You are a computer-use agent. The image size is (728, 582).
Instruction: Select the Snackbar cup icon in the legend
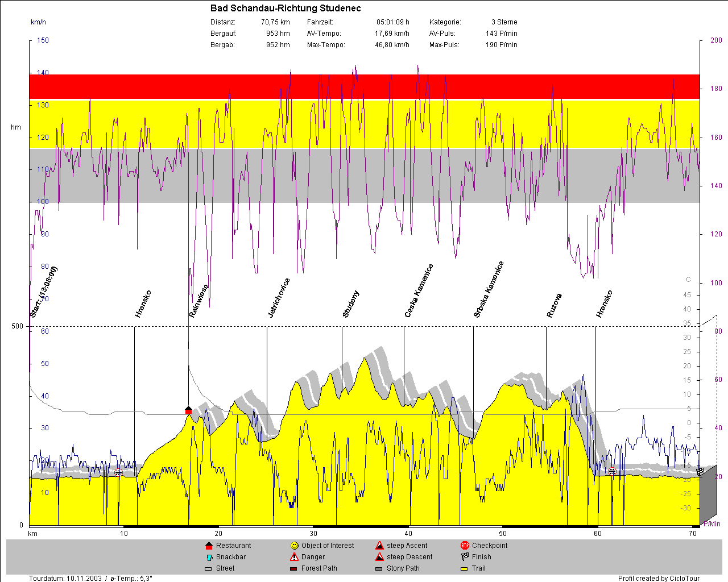pyautogui.click(x=208, y=557)
